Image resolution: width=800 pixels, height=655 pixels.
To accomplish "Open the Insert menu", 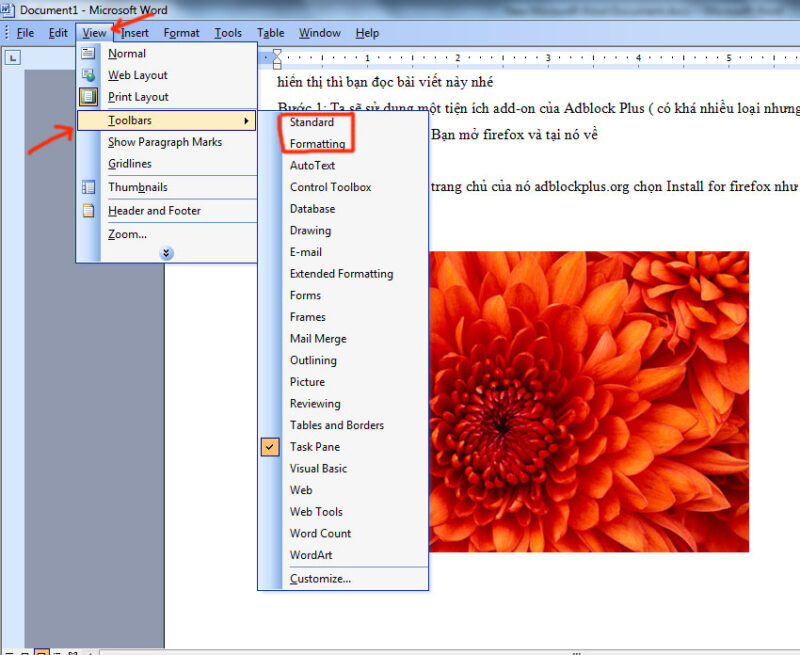I will pyautogui.click(x=135, y=33).
